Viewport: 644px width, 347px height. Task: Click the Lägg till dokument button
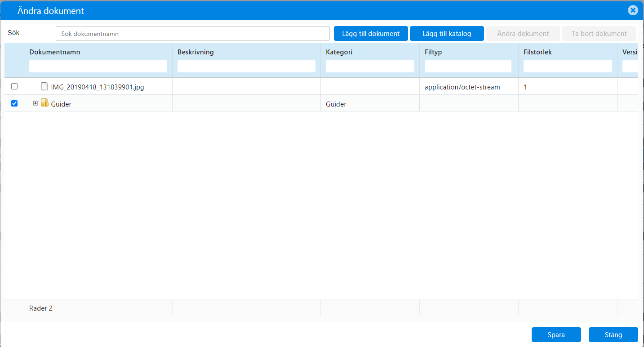[x=371, y=34]
